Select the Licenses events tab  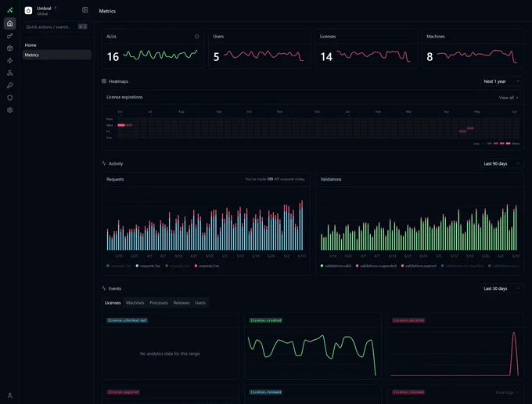(113, 302)
